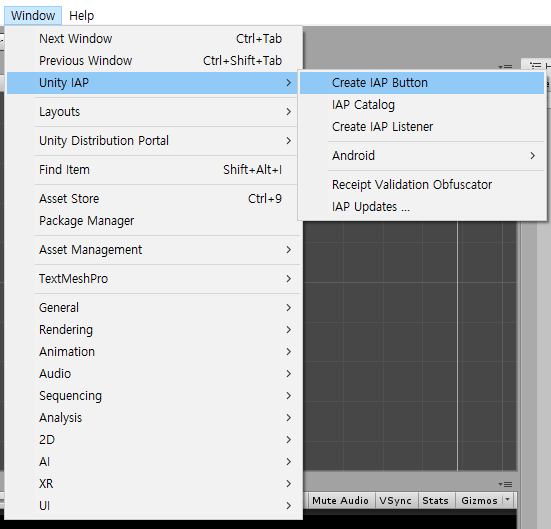The width and height of the screenshot is (551, 529).
Task: Open Gizmos dropdown arrow
Action: (507, 499)
